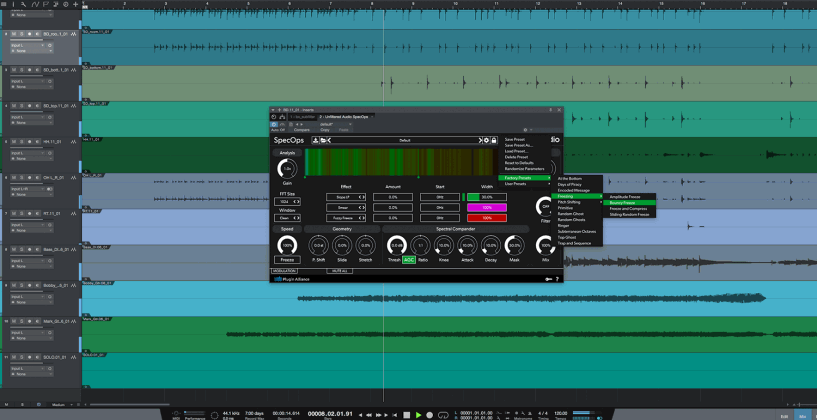Screen dimensions: 817x420
Task: Click the green Play button in transport
Action: point(419,414)
